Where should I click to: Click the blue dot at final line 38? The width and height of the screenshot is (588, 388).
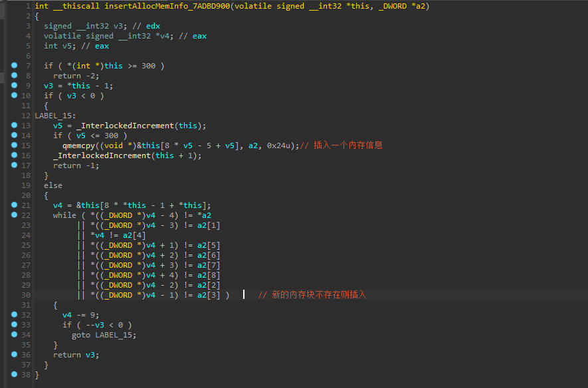point(14,375)
